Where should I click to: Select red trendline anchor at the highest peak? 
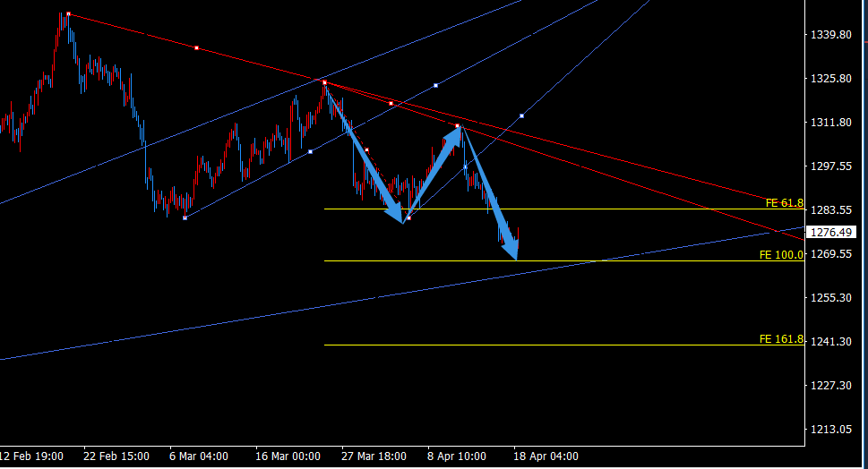point(69,13)
